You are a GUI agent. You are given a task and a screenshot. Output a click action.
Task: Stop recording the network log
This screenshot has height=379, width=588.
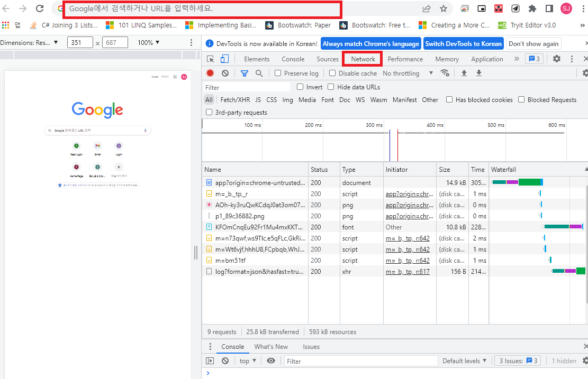[210, 73]
